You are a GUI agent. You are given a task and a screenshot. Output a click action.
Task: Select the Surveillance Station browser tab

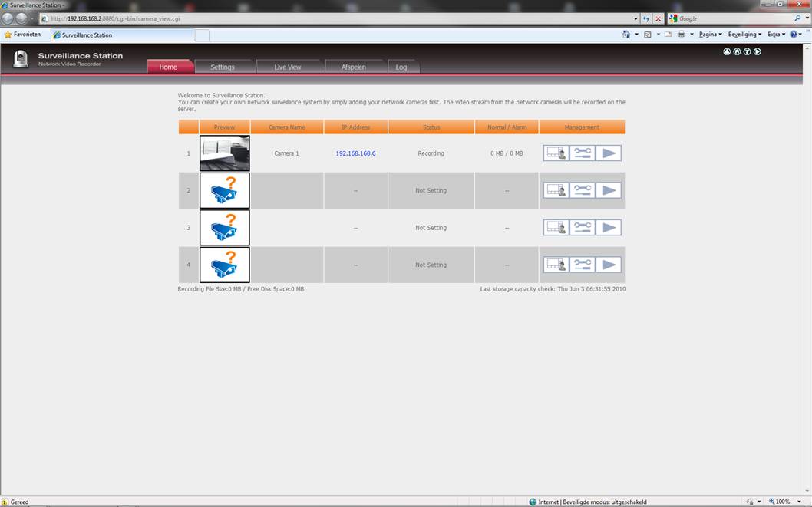pos(123,35)
